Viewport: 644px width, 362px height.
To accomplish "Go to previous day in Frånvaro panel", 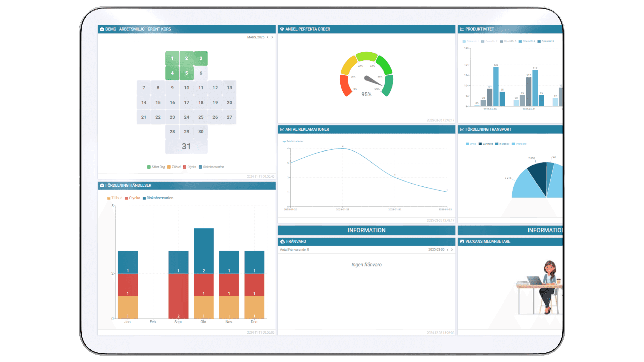I will [x=447, y=250].
